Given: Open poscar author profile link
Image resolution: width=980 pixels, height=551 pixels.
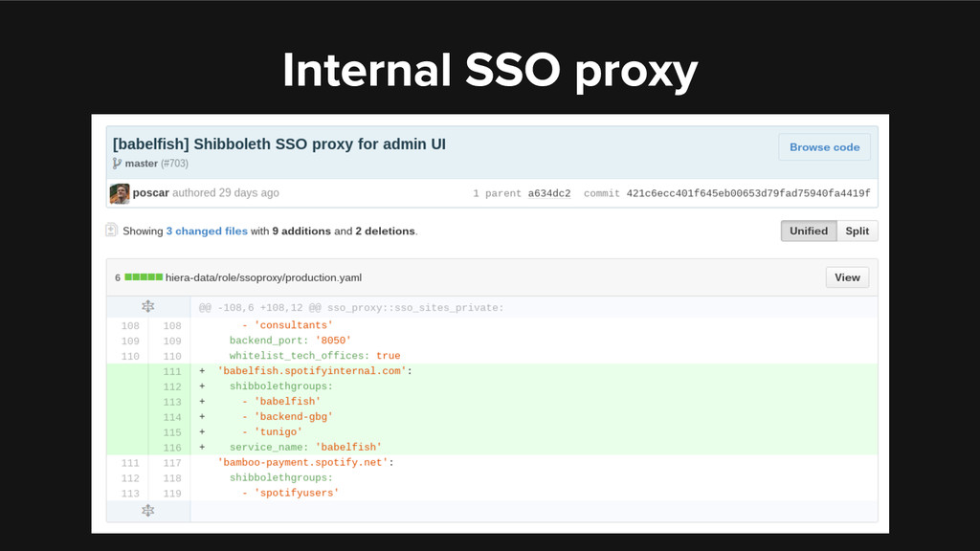Looking at the screenshot, I should [151, 193].
